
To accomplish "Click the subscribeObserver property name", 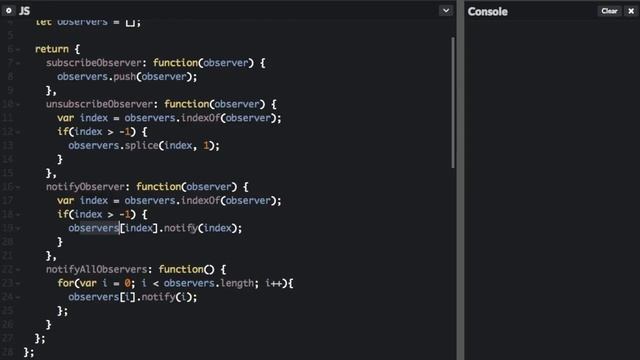I will (93, 63).
